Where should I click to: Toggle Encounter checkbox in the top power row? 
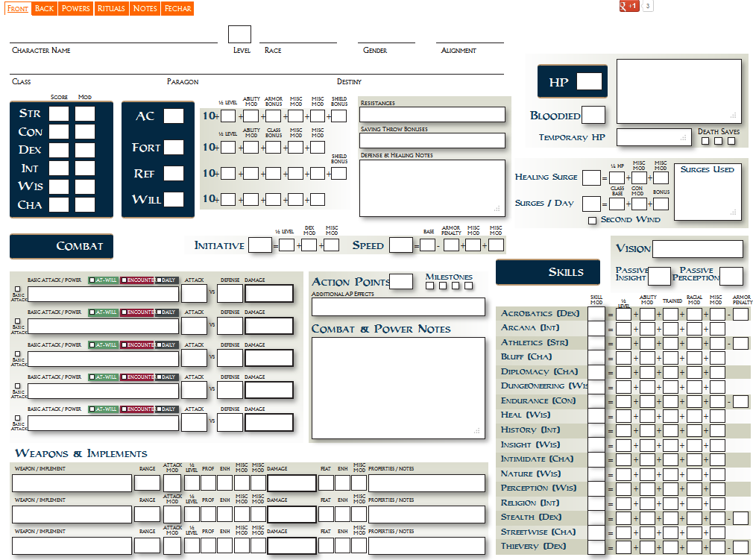125,281
